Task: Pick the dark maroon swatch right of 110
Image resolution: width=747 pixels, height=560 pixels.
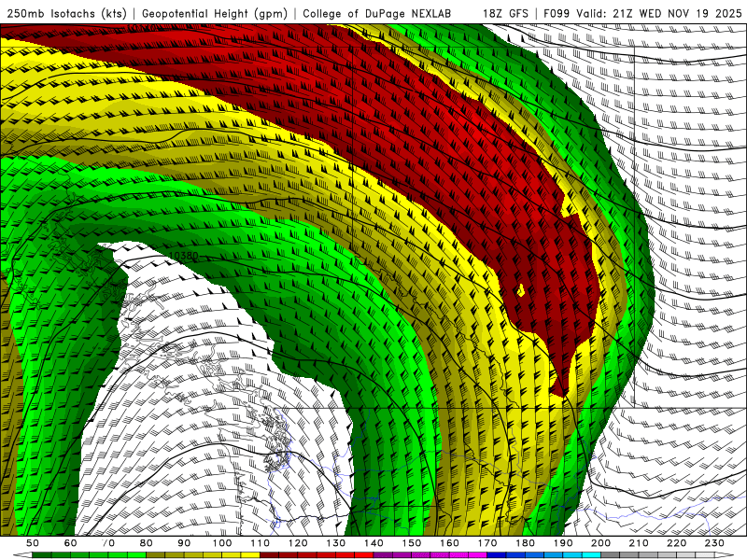Action: 269,555
